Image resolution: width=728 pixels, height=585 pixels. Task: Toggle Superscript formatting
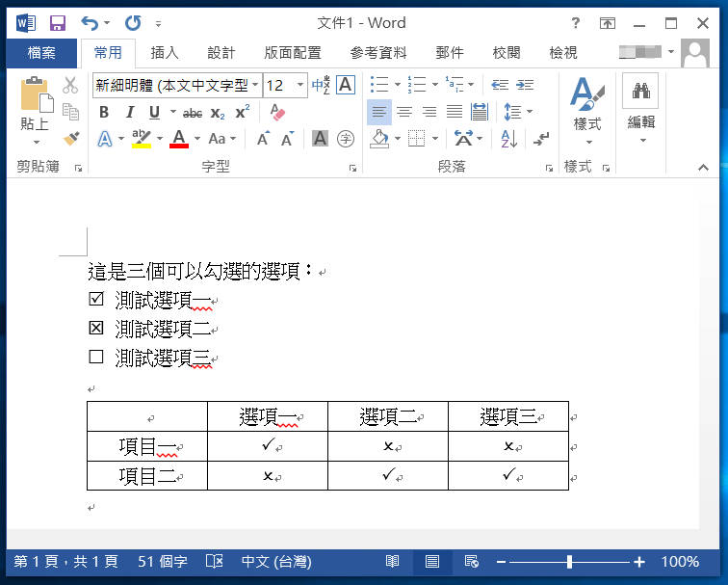[243, 112]
